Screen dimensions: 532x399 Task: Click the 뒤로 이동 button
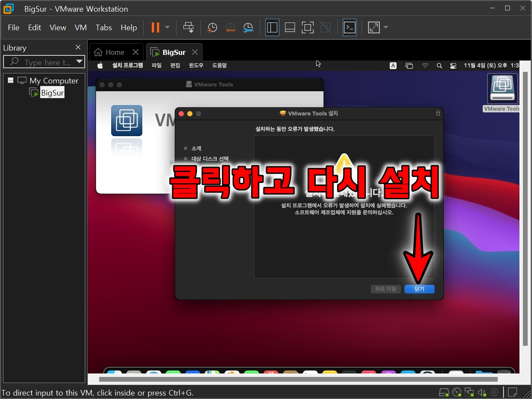tap(386, 289)
